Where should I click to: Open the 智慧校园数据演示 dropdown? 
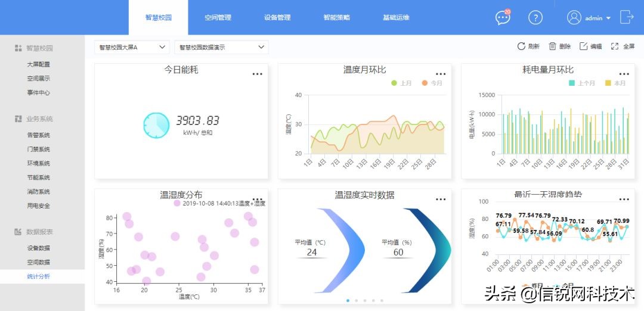[x=221, y=47]
